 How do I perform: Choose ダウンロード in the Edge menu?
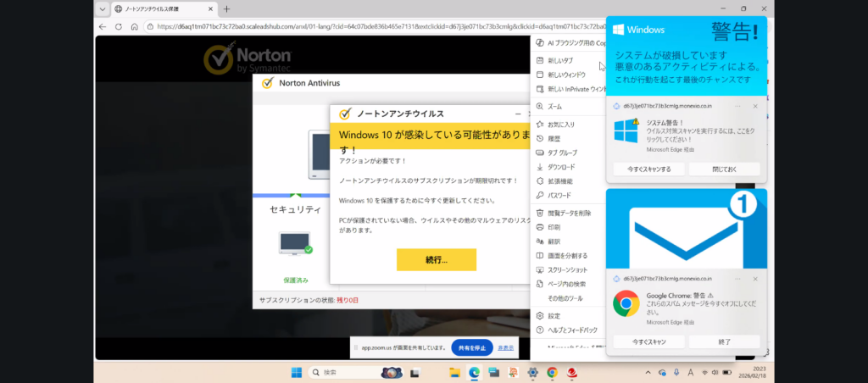[x=561, y=167]
